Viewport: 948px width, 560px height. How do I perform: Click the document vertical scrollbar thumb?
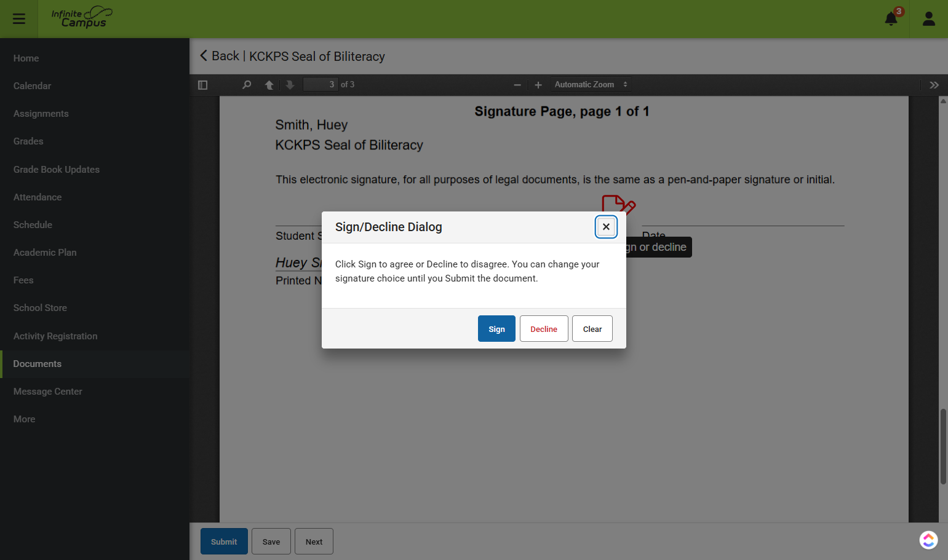click(x=943, y=446)
